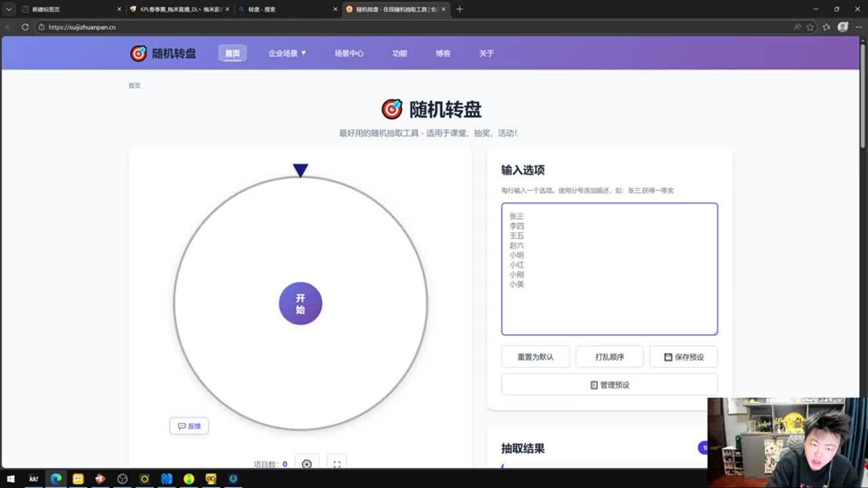Bookmark this page with the star icon
The image size is (868, 488).
tap(810, 27)
